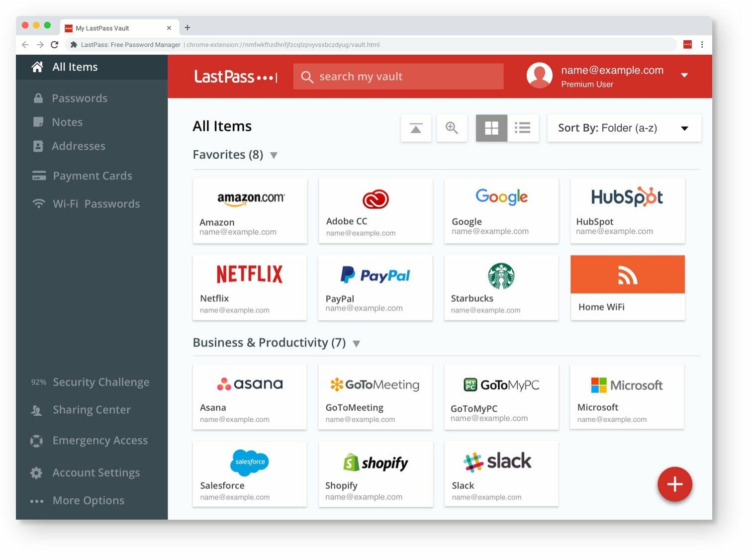
Task: Switch to list view
Action: point(523,128)
